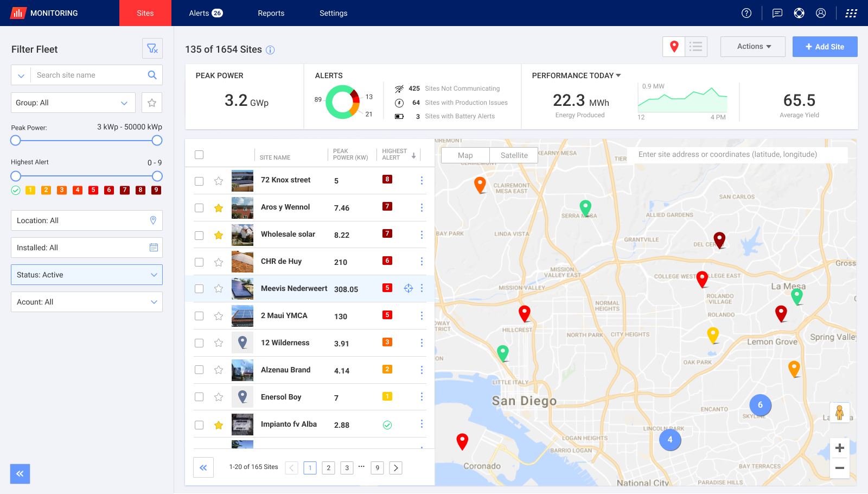
Task: Check the Aros y Wennol row
Action: click(199, 208)
